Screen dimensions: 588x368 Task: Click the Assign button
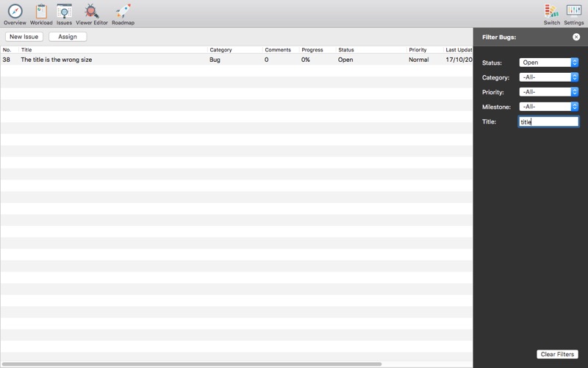coord(68,36)
